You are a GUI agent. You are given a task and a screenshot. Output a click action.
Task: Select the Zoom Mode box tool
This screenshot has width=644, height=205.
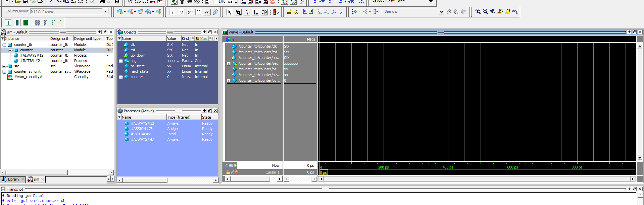pos(238,12)
